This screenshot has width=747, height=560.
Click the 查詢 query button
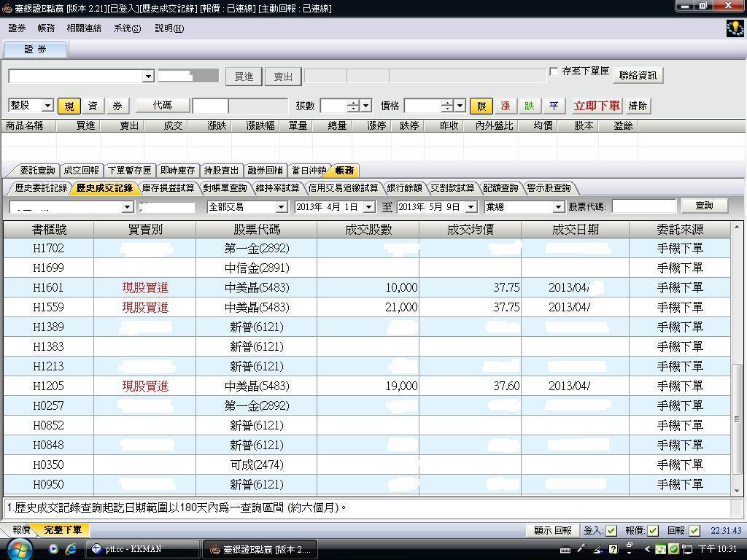pos(704,206)
